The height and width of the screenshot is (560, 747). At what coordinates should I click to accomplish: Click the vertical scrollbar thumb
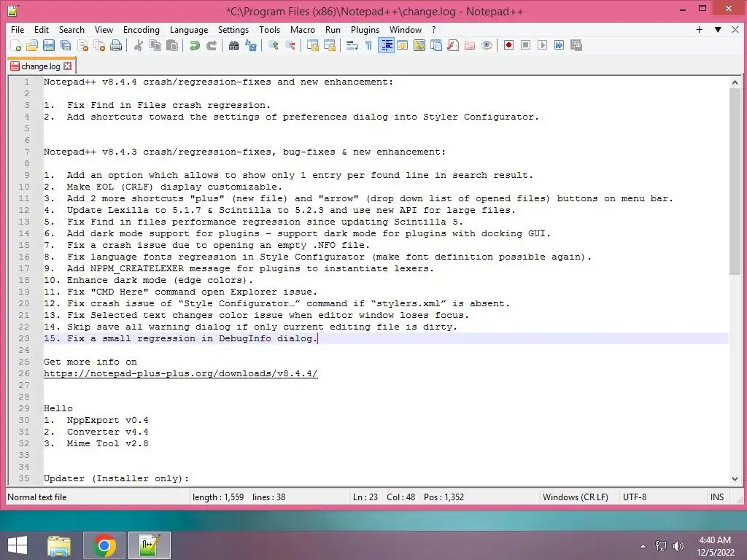[x=735, y=182]
